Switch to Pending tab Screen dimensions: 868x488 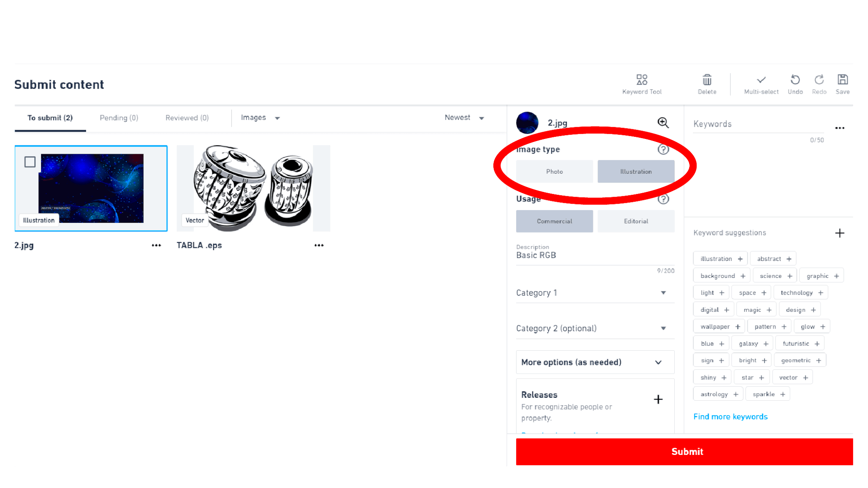tap(119, 118)
